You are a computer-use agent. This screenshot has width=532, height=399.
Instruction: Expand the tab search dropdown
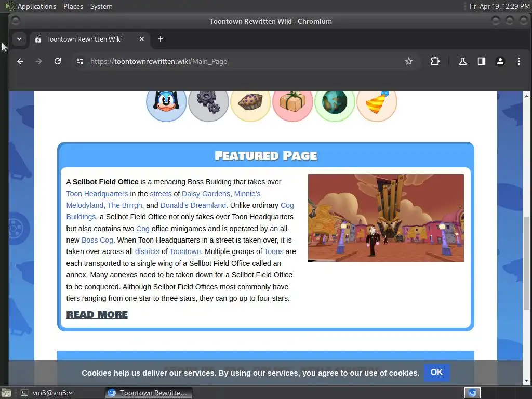point(19,39)
